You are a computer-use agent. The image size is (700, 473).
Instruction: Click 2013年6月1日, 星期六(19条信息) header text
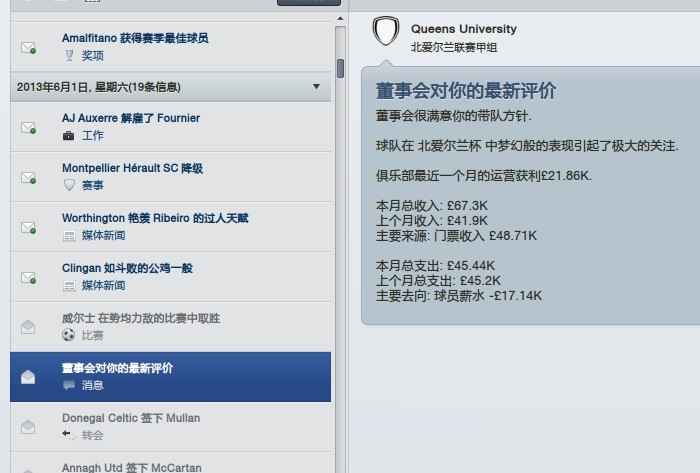99,87
